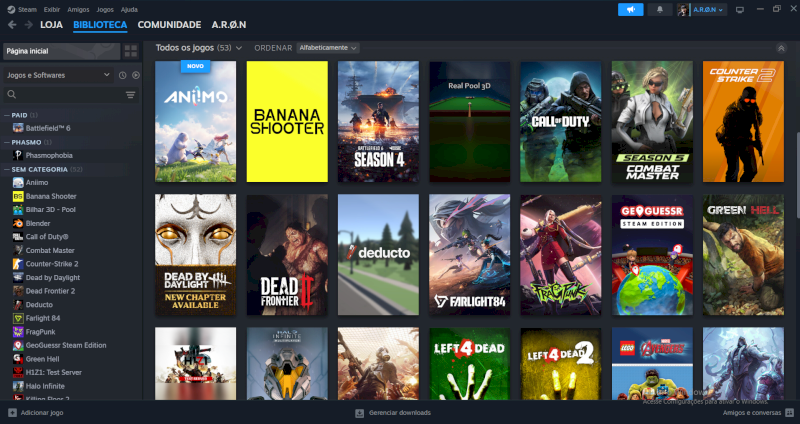Click Blender icon in sidebar list
800x424 pixels.
pyautogui.click(x=18, y=223)
